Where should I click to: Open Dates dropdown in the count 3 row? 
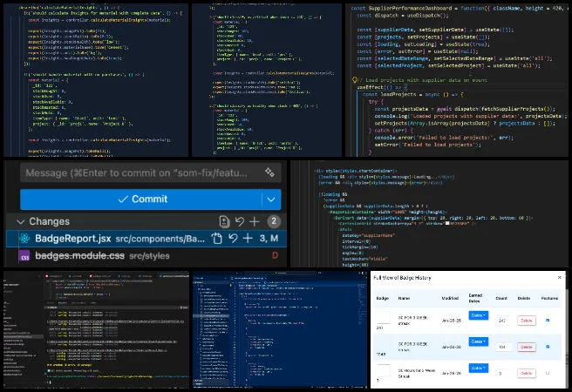click(x=478, y=368)
